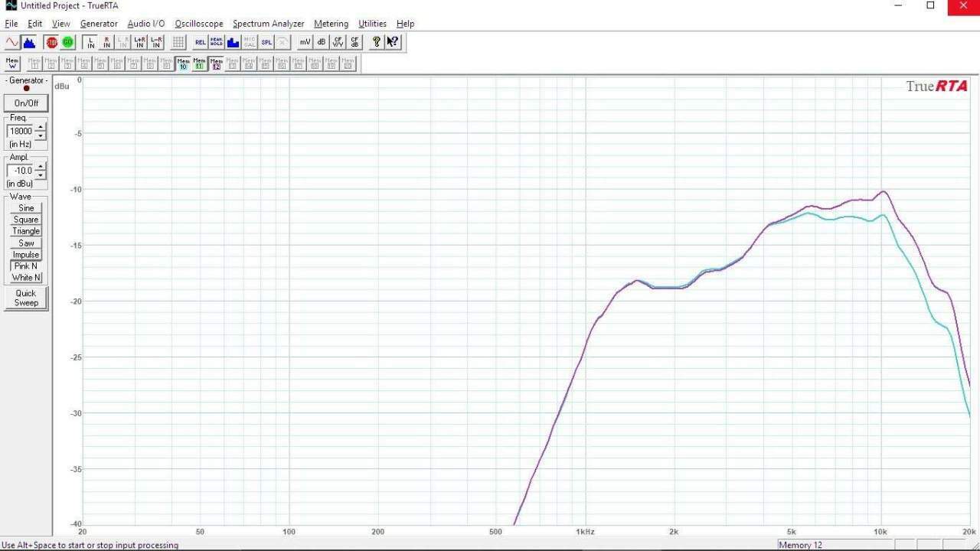
Task: Select the L+R IN summed input button
Action: pyautogui.click(x=139, y=42)
